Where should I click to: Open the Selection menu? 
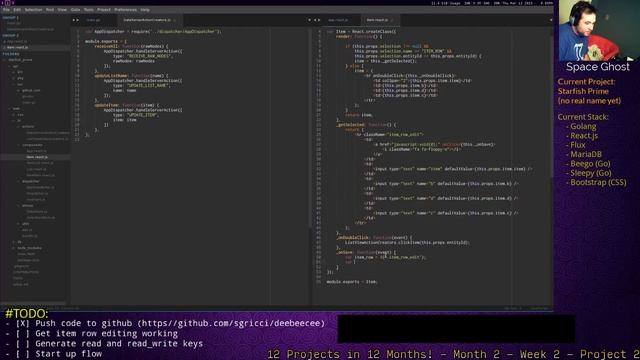pos(33,9)
